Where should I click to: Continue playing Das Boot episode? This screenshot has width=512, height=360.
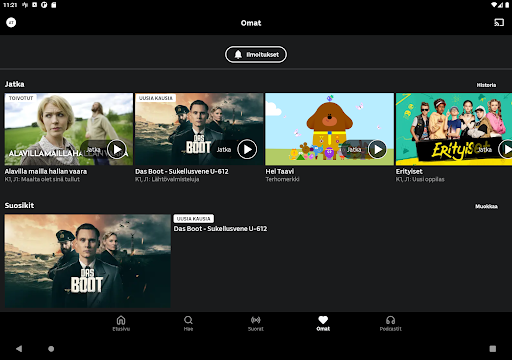pos(247,149)
